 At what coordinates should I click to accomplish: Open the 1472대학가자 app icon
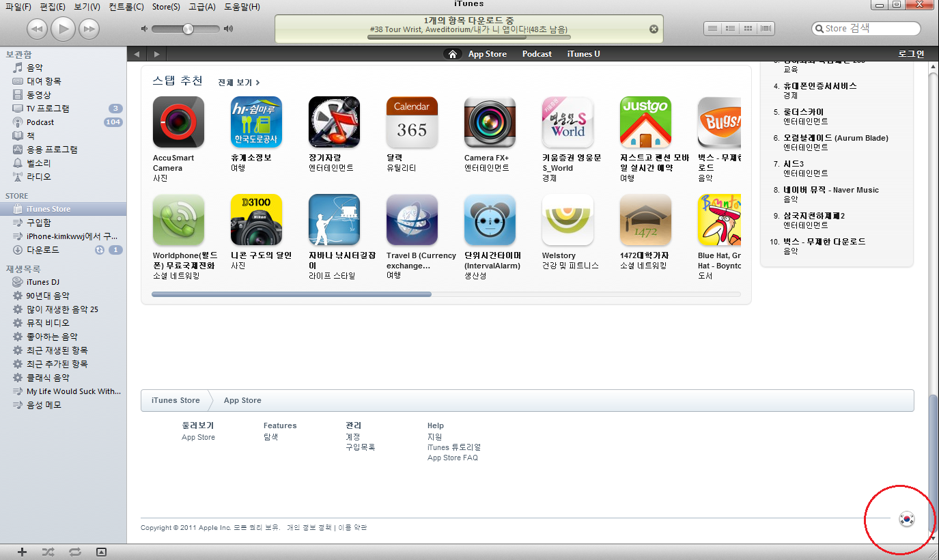point(645,220)
